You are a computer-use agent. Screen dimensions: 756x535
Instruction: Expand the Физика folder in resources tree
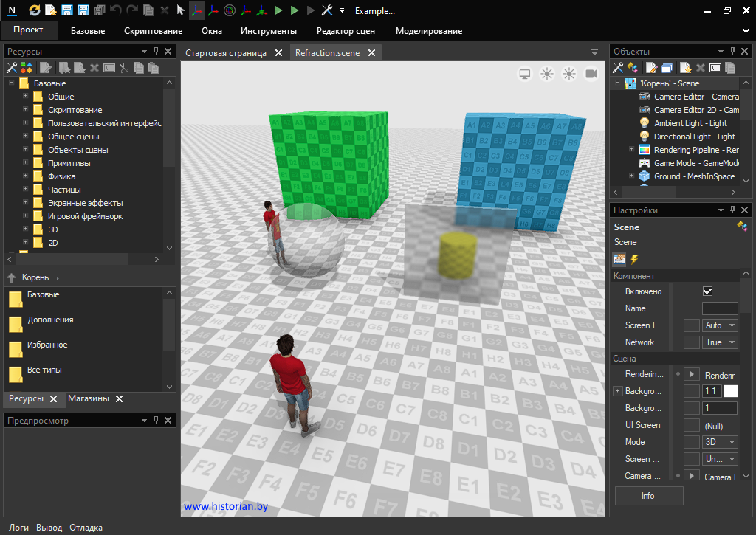(x=25, y=176)
